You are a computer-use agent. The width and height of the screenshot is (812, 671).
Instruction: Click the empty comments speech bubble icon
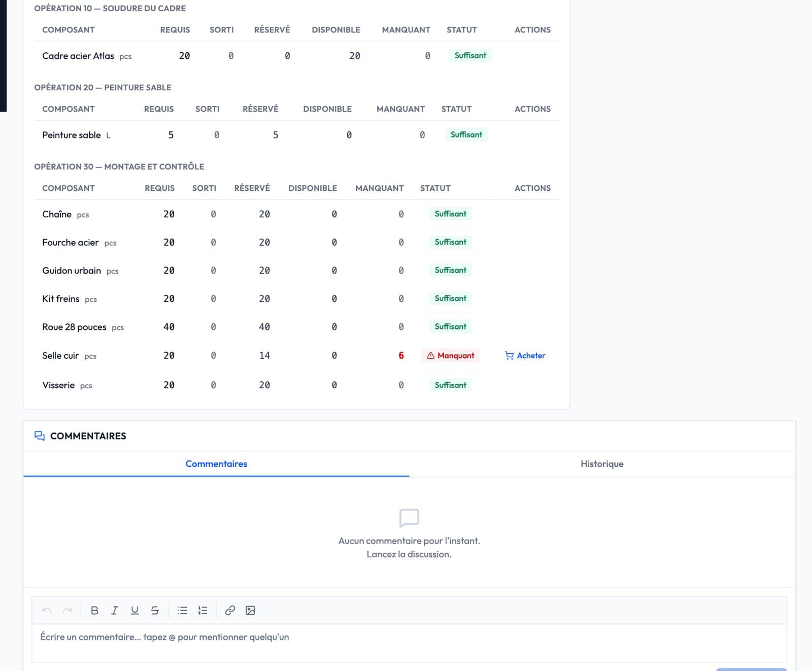click(x=409, y=518)
